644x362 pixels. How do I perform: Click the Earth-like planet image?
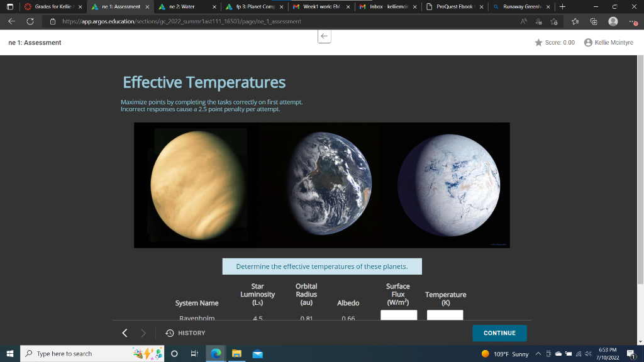pyautogui.click(x=329, y=184)
